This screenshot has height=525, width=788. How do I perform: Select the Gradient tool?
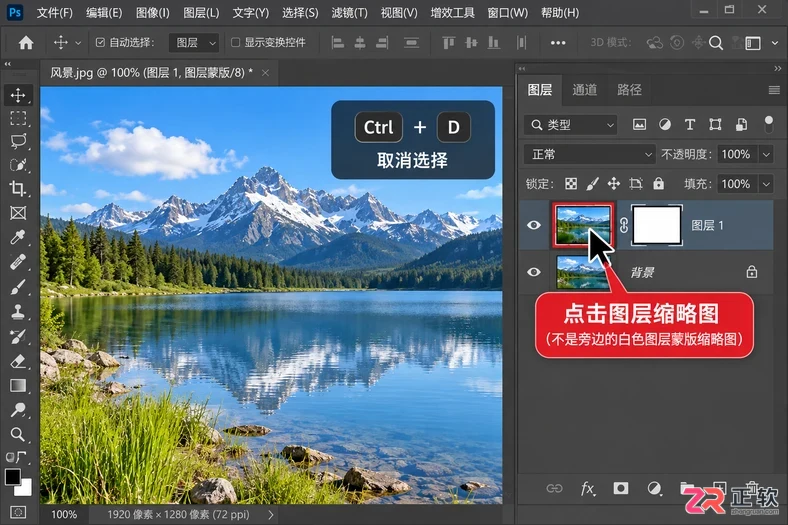(x=18, y=385)
